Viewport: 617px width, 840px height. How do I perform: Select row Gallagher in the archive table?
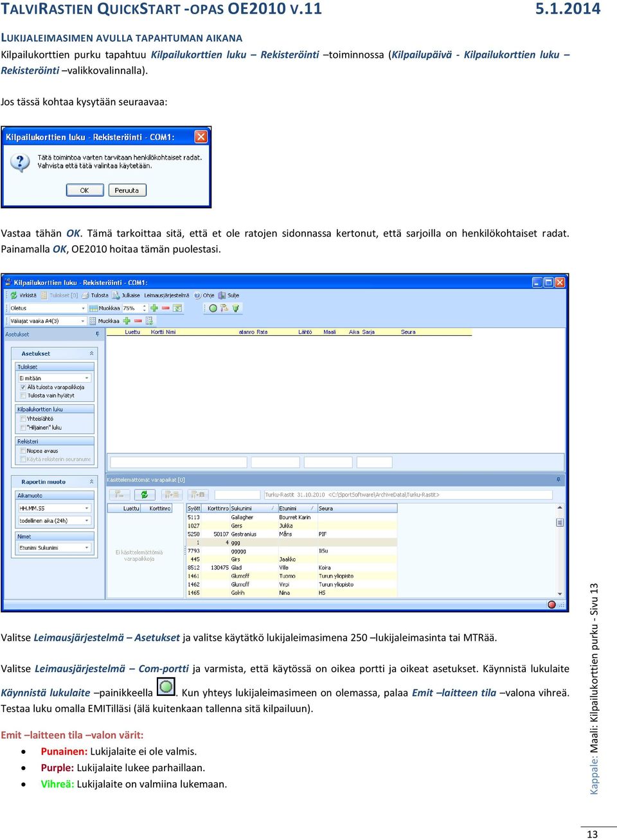(292, 517)
